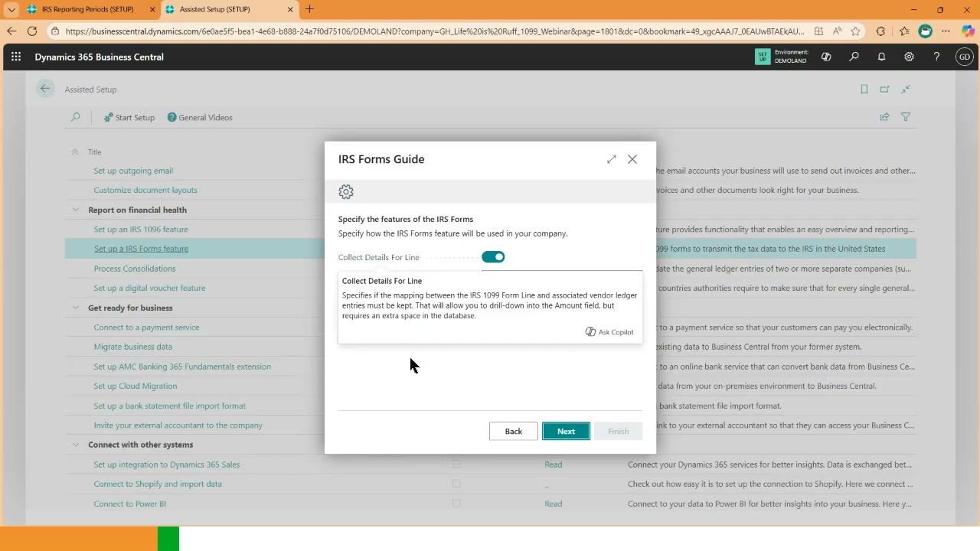
Task: Collapse all groups via Title column chevron
Action: 75,152
